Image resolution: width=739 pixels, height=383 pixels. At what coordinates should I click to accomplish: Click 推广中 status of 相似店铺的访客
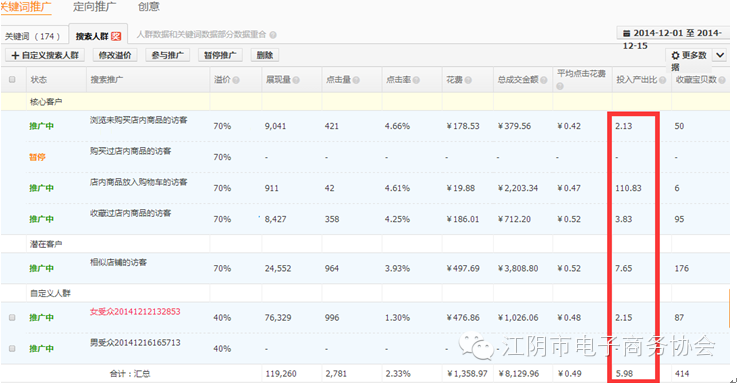point(41,268)
